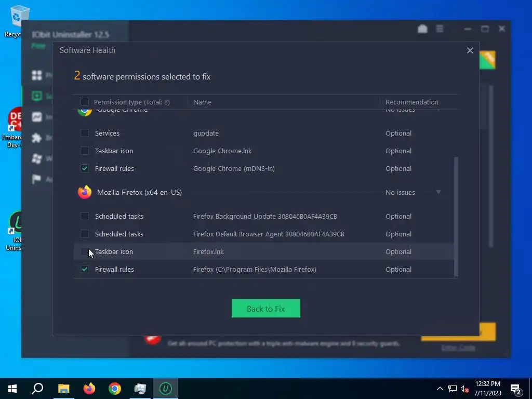Screen dimensions: 532x399
Task: Open the IObit toolbox briefcase icon
Action: coord(422,29)
